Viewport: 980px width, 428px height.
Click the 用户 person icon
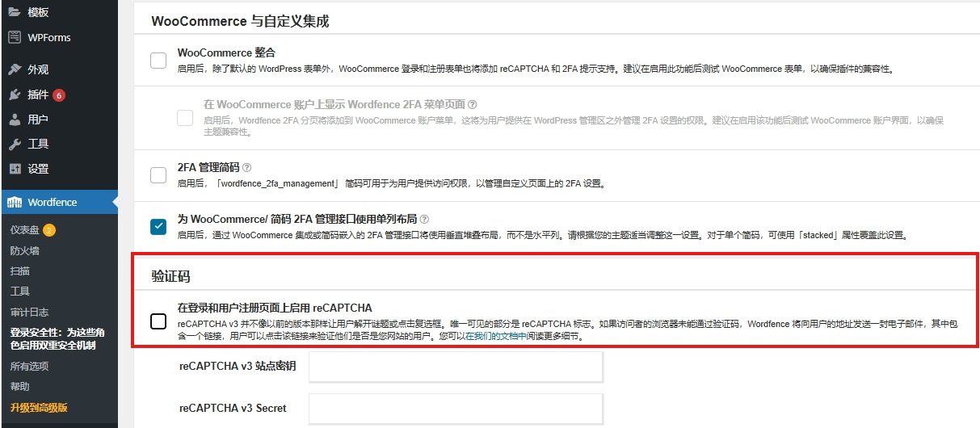click(x=15, y=120)
